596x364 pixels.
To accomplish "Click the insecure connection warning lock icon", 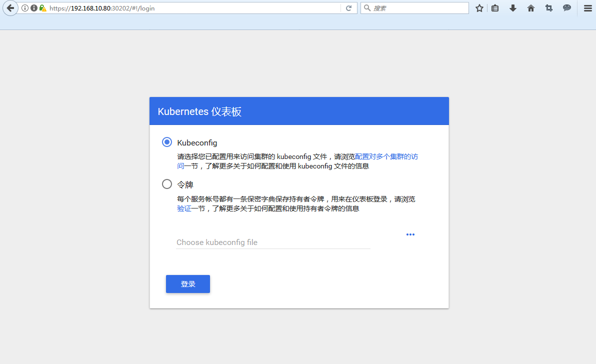I will 42,8.
